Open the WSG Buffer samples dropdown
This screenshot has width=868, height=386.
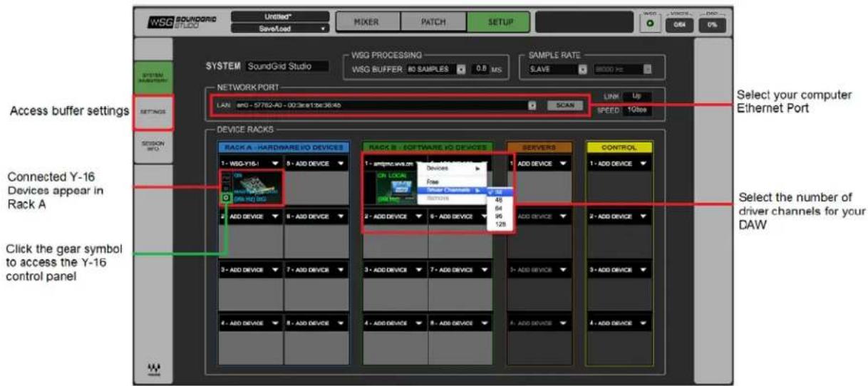[435, 69]
